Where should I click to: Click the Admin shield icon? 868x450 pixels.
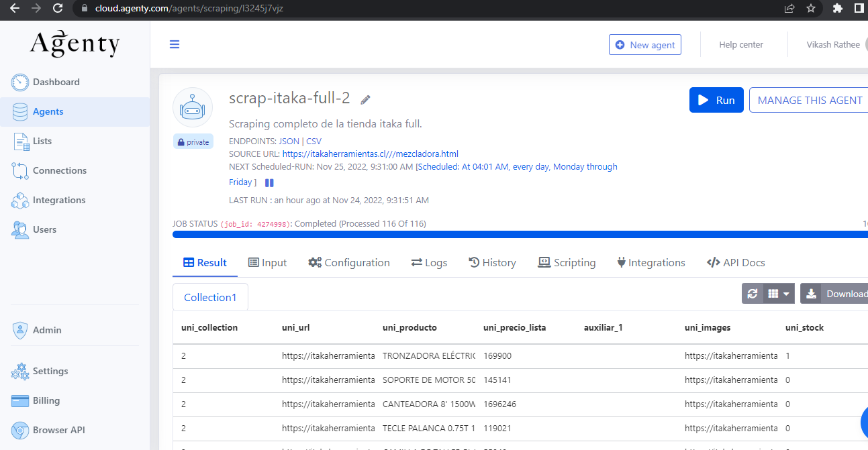tap(20, 330)
